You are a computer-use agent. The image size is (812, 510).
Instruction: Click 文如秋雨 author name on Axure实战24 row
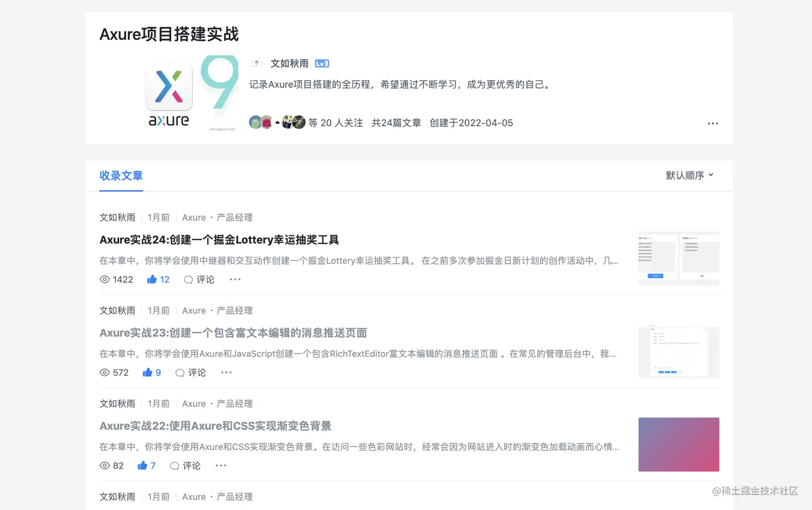(117, 218)
